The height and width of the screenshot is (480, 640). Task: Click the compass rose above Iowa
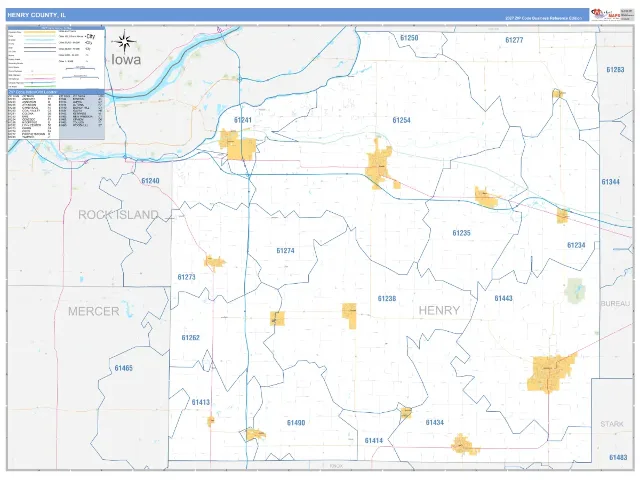(x=125, y=41)
